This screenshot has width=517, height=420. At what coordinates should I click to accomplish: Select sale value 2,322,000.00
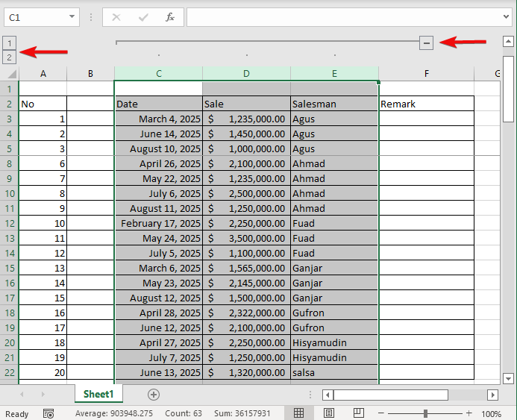tap(246, 313)
